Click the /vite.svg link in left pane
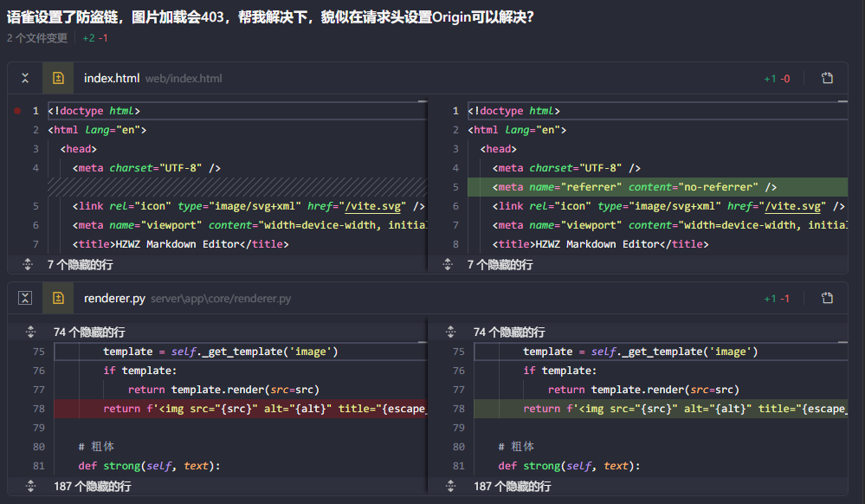865x504 pixels. [x=375, y=206]
